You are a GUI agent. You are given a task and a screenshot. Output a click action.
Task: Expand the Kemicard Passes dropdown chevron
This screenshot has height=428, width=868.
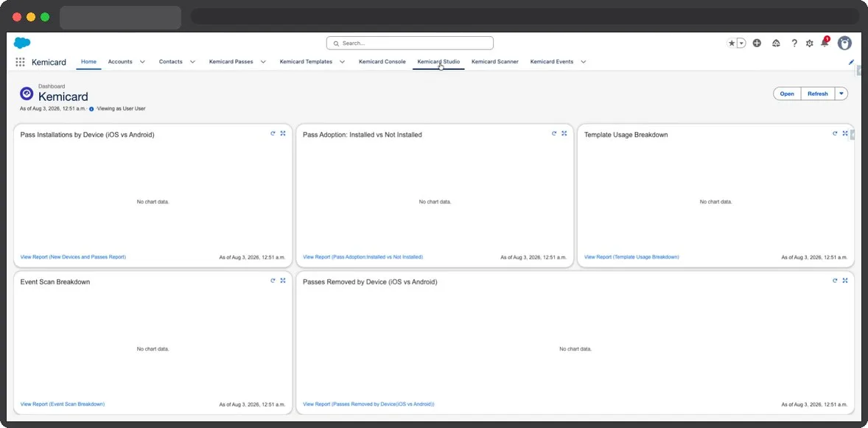(x=263, y=62)
